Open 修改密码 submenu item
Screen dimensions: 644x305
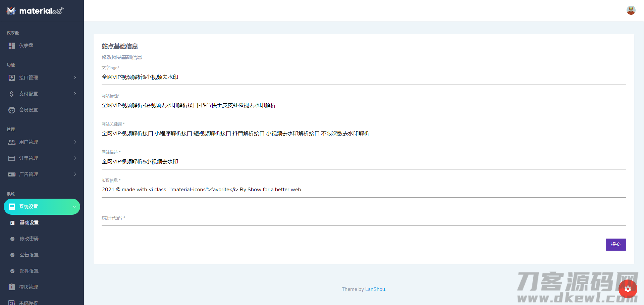[29, 239]
